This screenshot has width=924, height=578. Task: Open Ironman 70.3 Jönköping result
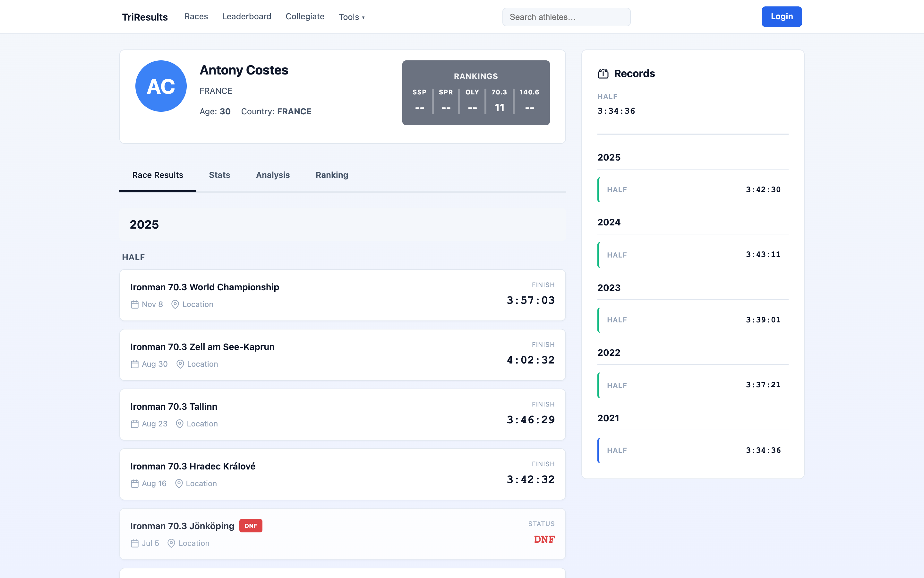[x=343, y=534]
